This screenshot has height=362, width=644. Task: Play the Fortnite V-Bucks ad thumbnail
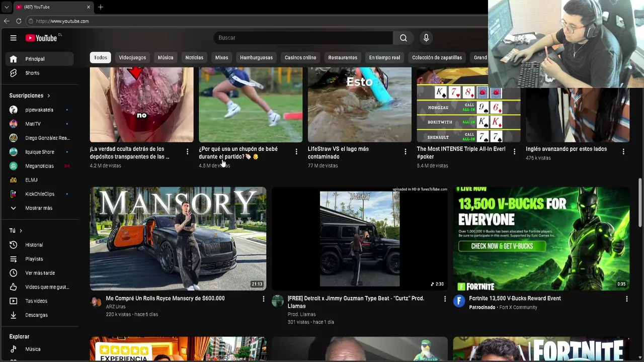[x=541, y=239]
